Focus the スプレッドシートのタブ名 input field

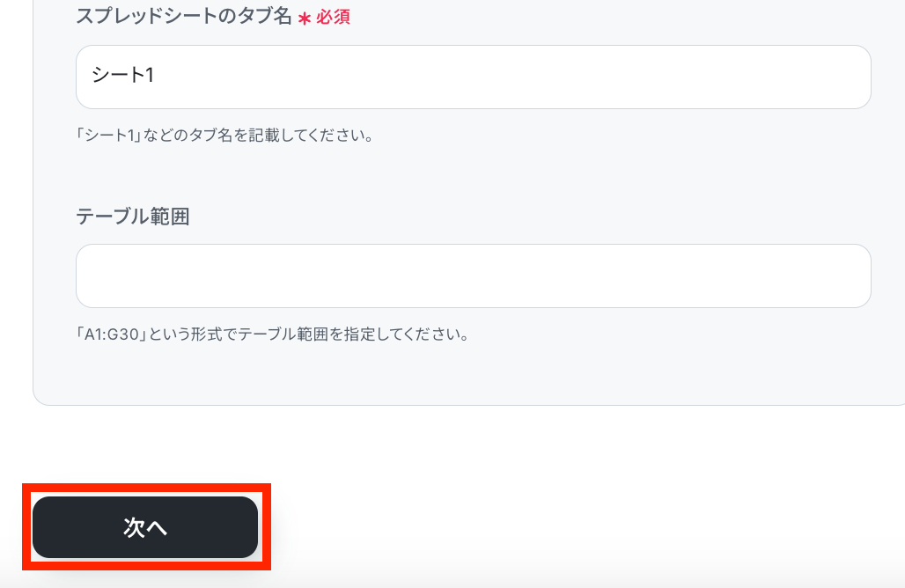click(474, 77)
